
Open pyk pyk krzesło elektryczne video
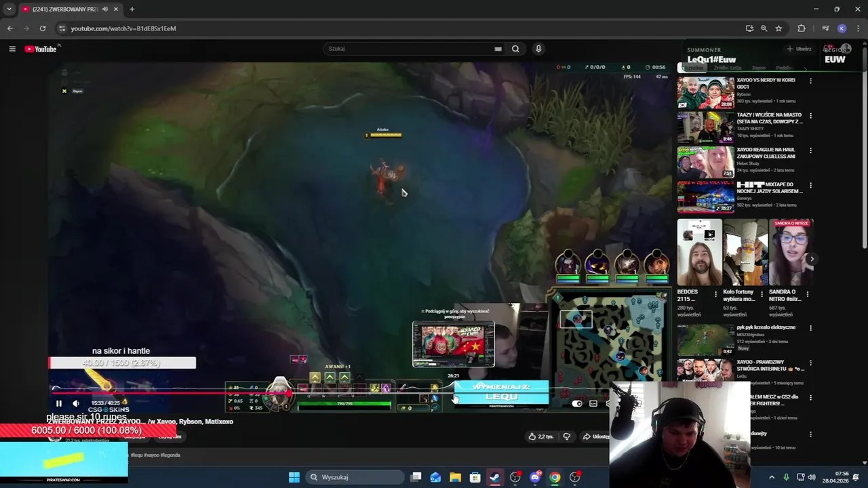click(706, 340)
